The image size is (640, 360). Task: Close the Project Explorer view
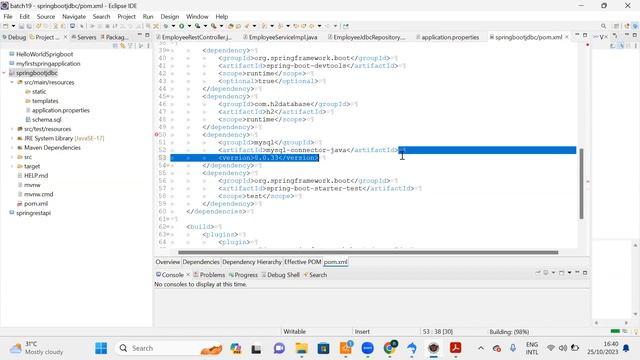point(65,37)
